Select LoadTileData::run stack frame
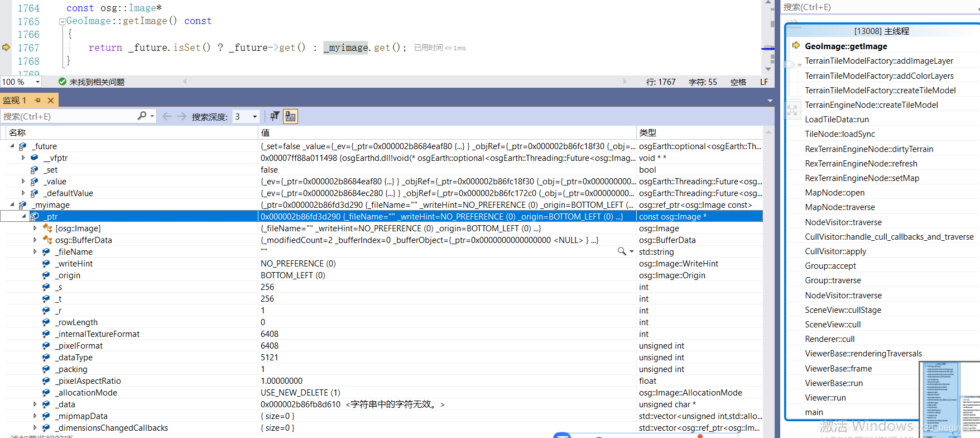 click(x=837, y=120)
